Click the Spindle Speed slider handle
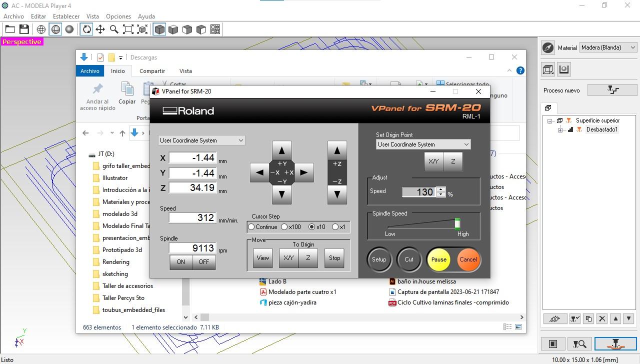640x364 pixels. coord(457,223)
